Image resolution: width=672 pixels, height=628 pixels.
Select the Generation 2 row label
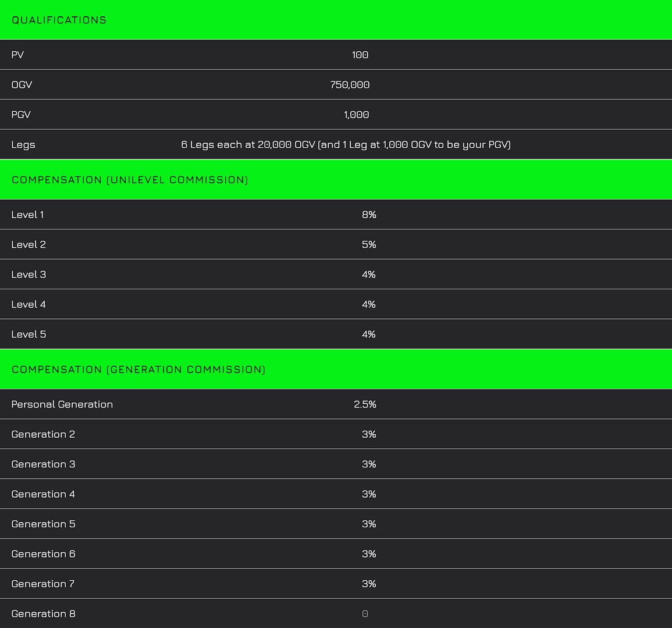pos(43,434)
